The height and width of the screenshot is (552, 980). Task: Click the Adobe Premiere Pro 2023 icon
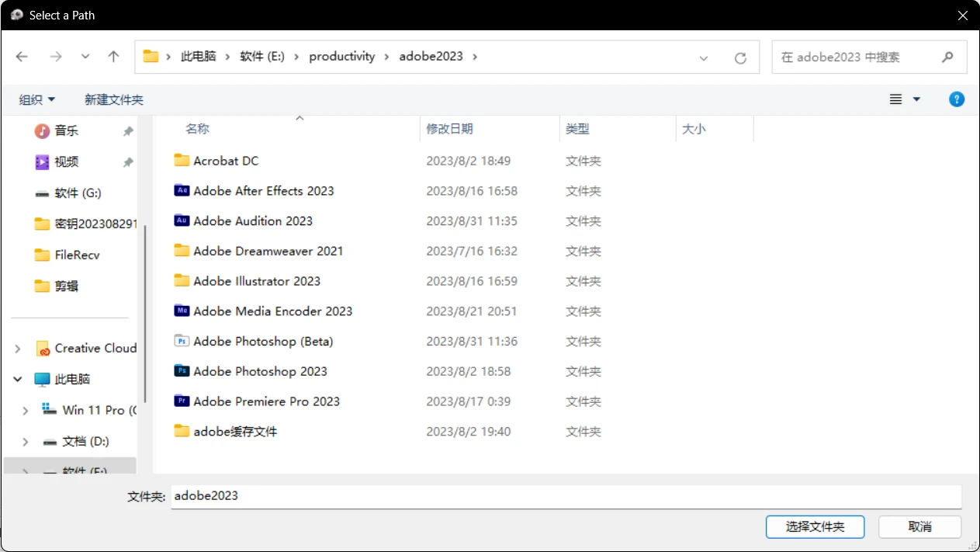coord(182,401)
